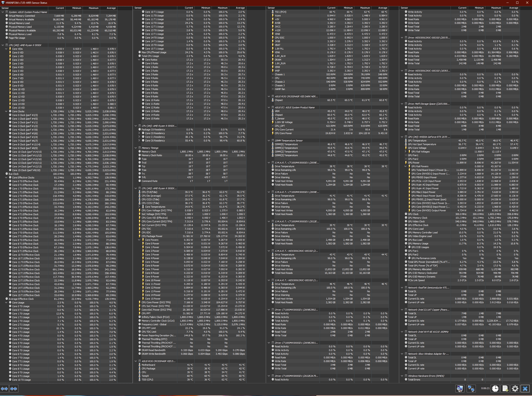Viewport: 532px width, 396px height.
Task: Collapse the Memory Timings section
Action: (x=136, y=148)
